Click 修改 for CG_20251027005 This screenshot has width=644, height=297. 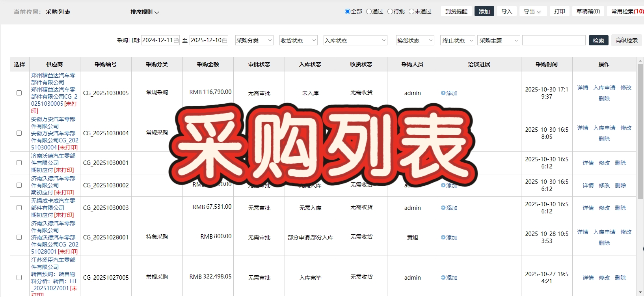click(x=604, y=278)
